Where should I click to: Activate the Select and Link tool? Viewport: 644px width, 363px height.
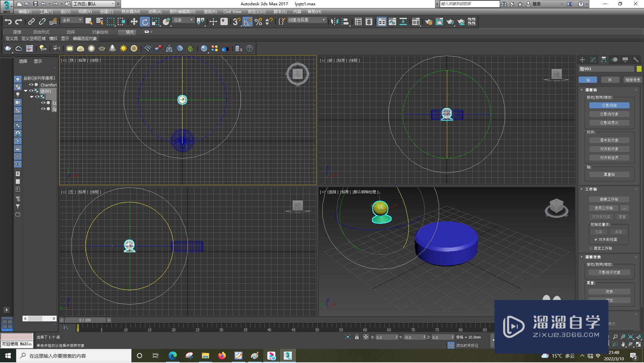(31, 22)
